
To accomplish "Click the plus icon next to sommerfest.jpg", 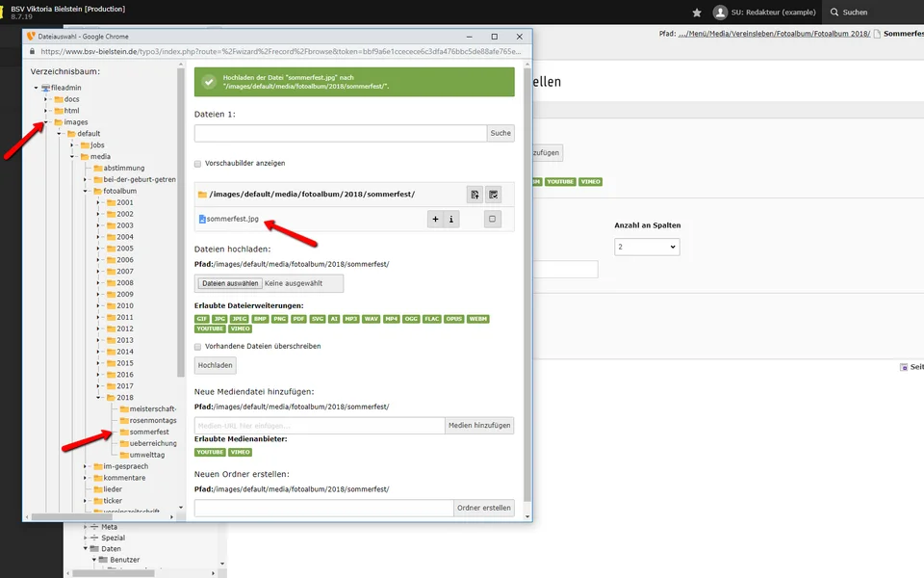I will tap(435, 220).
